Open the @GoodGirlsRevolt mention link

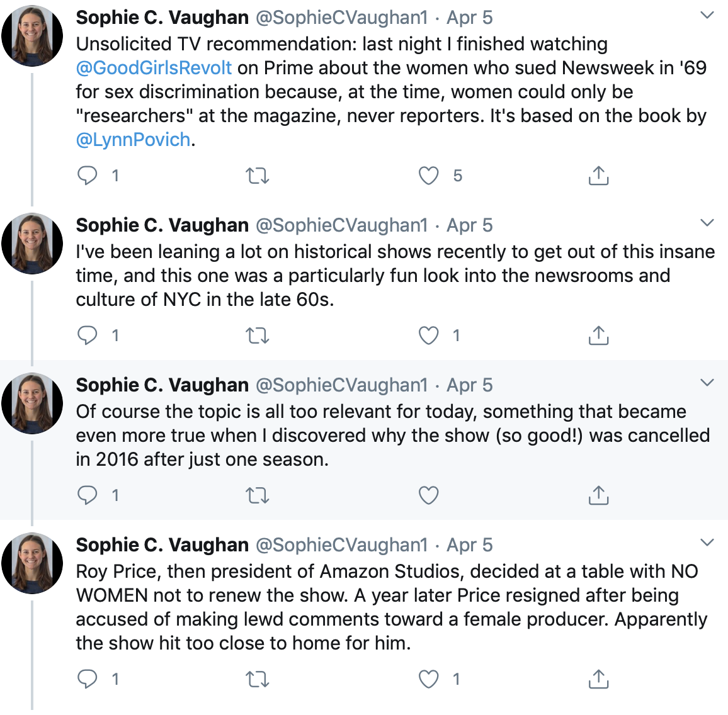click(154, 68)
